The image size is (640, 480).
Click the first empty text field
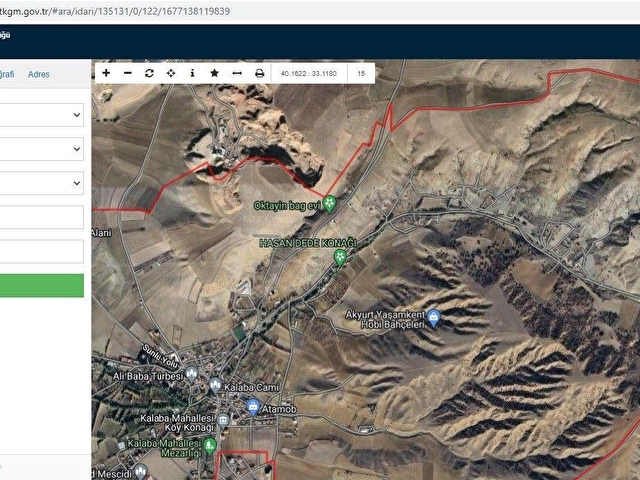tap(41, 217)
